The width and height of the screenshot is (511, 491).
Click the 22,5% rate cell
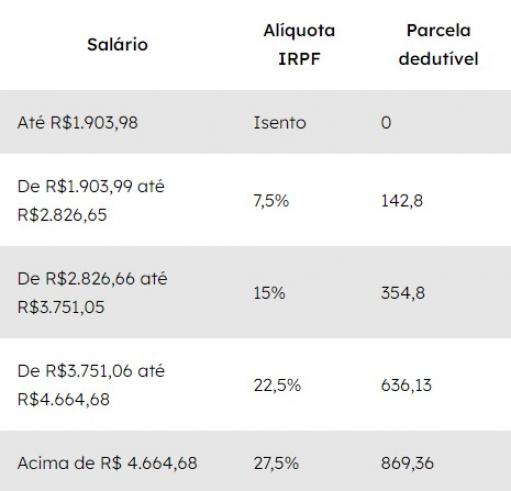[277, 385]
